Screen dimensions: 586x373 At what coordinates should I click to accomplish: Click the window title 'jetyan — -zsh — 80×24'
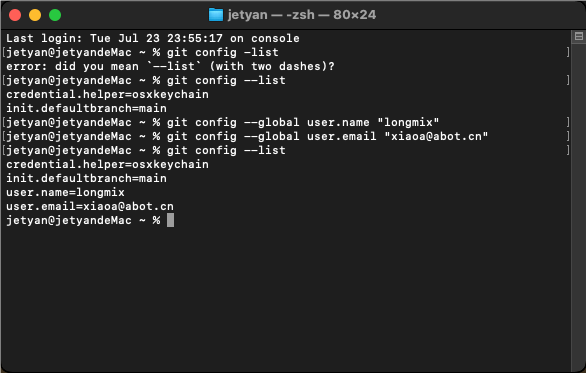point(302,15)
